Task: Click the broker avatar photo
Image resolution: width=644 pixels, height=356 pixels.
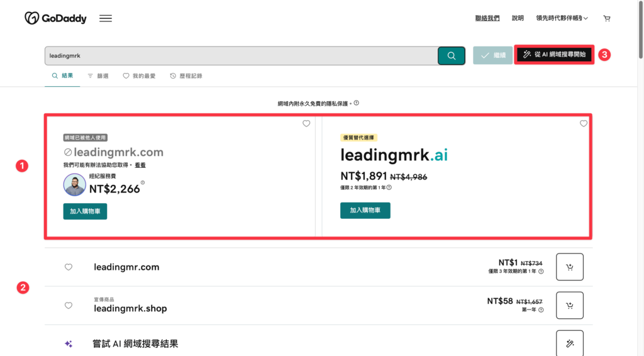Action: [74, 184]
